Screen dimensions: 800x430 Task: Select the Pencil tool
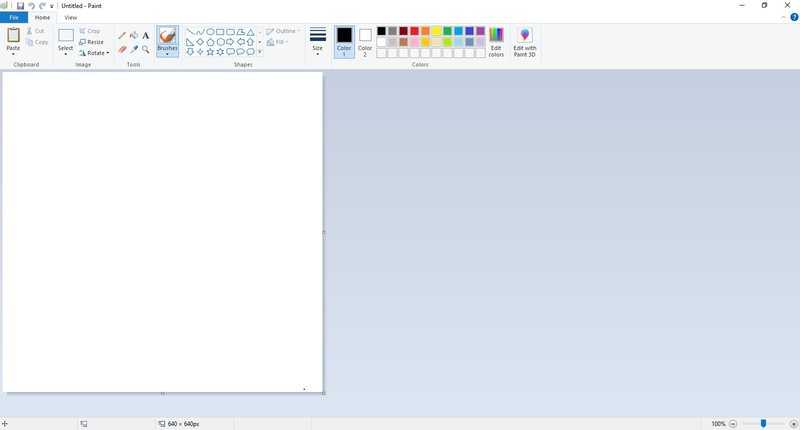click(122, 36)
